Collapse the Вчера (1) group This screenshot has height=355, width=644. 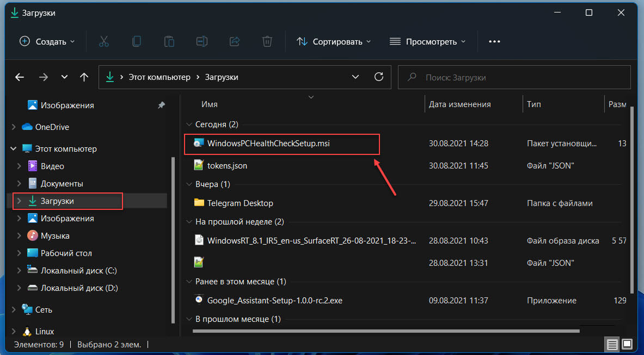pos(189,184)
